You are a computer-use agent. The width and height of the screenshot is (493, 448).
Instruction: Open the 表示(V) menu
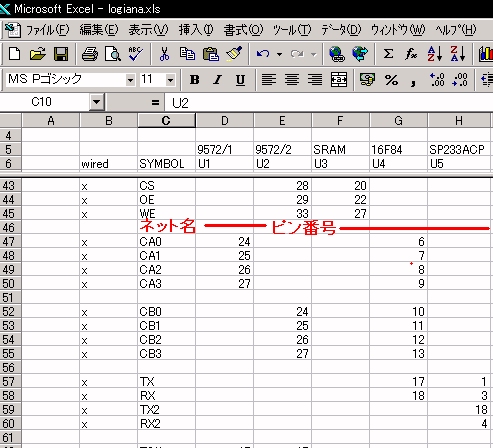149,30
